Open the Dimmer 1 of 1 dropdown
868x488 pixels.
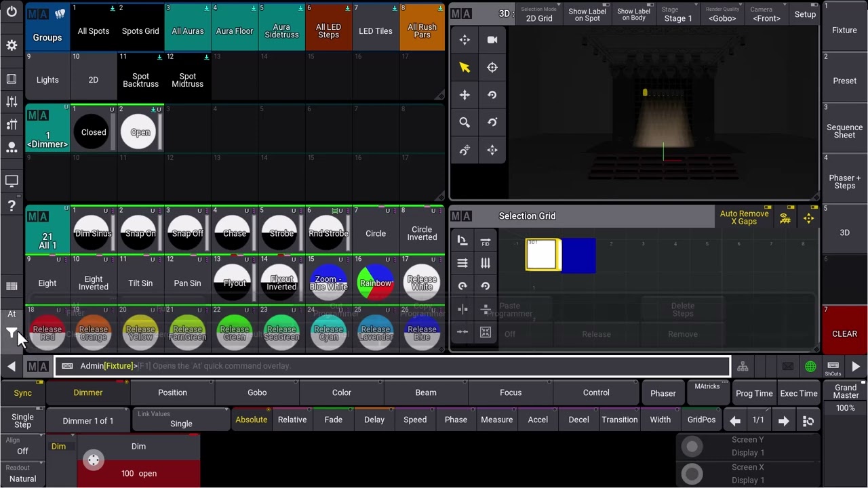click(x=88, y=421)
